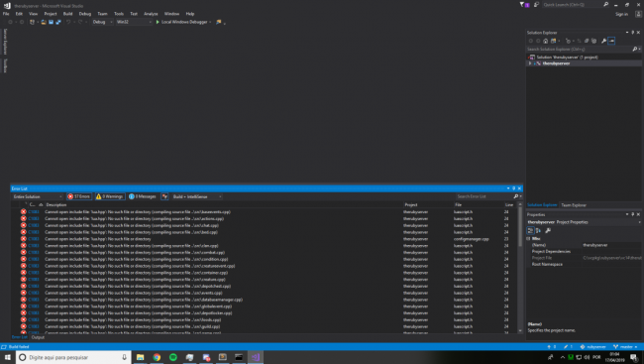Click the Save All toolbar icon
644x364 pixels.
pos(57,22)
